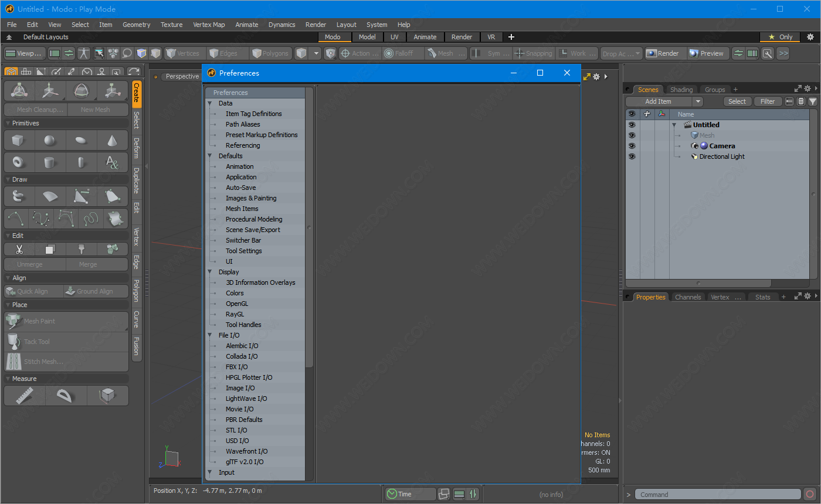Collapse the Defaults preferences group
The image size is (821, 504).
[x=209, y=156]
